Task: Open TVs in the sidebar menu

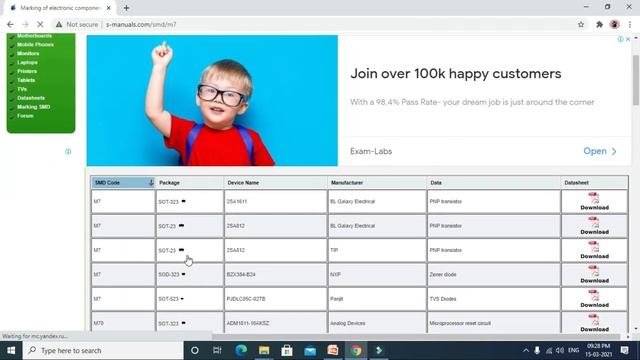Action: [22, 89]
